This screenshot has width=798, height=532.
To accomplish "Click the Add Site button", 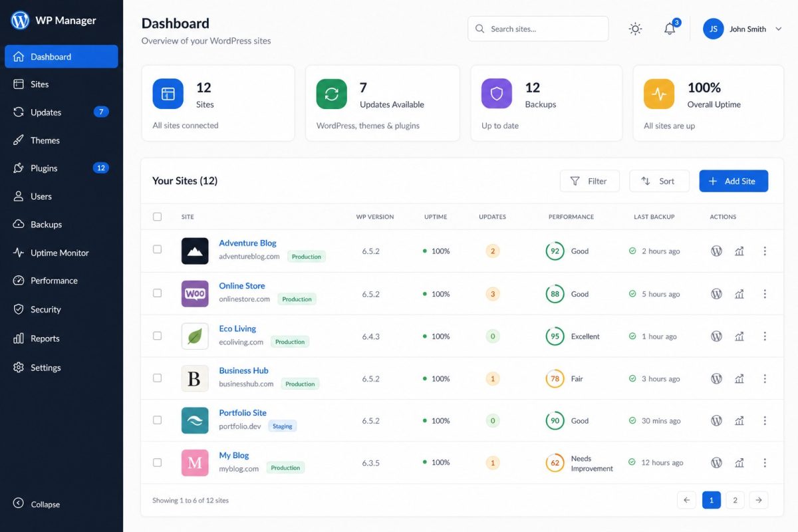I will pyautogui.click(x=733, y=181).
